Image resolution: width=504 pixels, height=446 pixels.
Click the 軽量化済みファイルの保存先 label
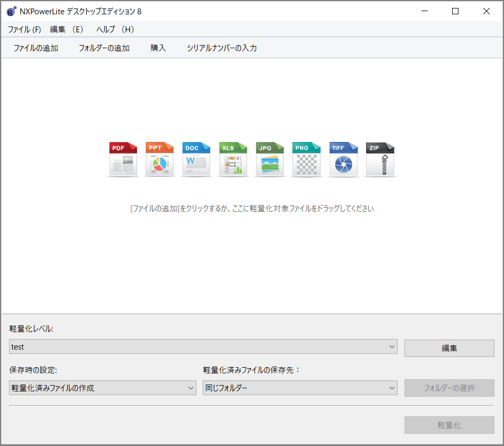pyautogui.click(x=251, y=370)
